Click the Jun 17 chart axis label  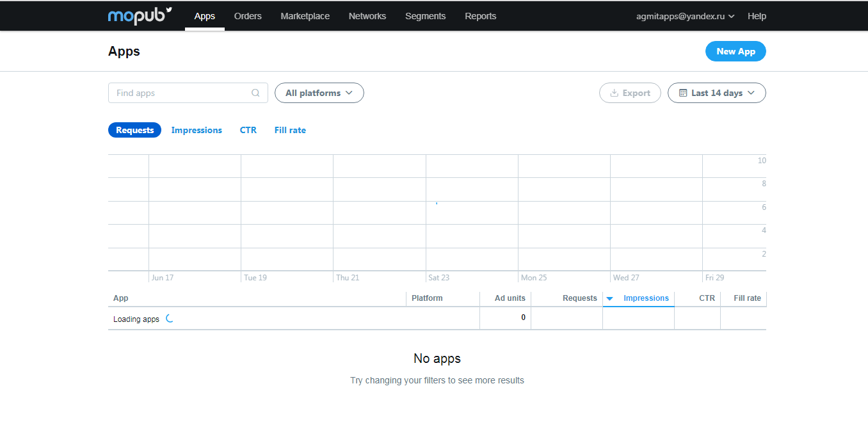163,278
